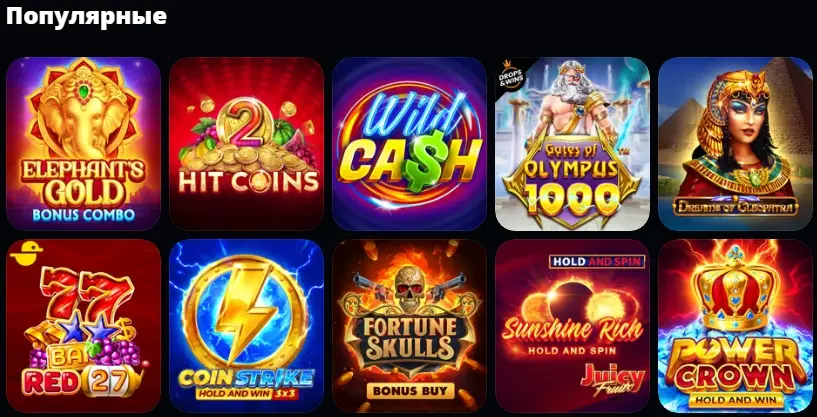This screenshot has width=817, height=417.
Task: Select the Wild Cash game tile
Action: tap(410, 143)
